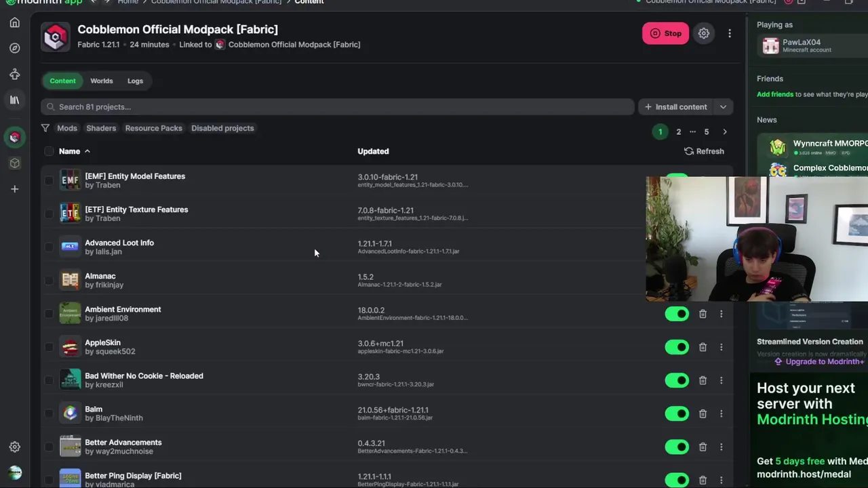Open the Skins character icon in sidebar

tap(14, 74)
